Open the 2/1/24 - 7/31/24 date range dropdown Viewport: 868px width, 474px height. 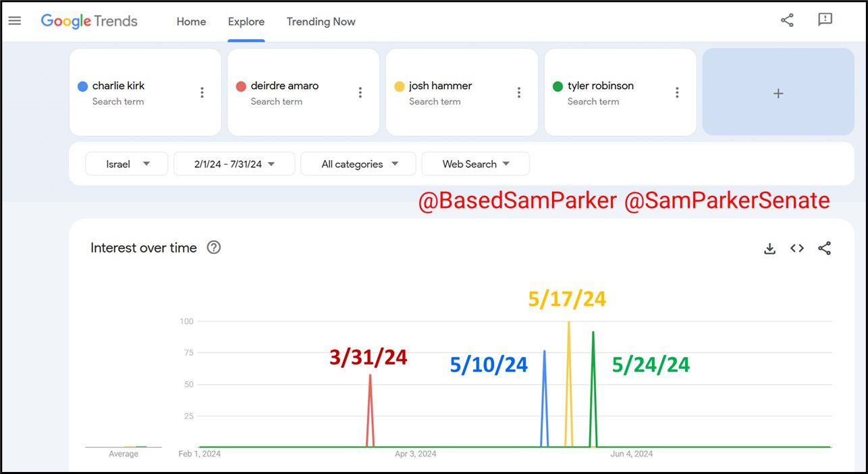click(x=234, y=164)
